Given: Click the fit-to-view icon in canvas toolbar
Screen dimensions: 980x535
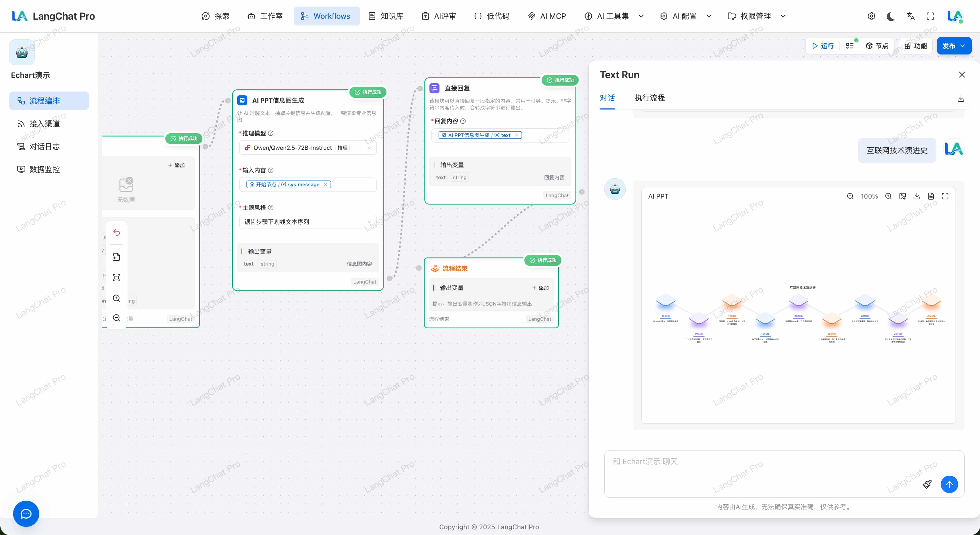Looking at the screenshot, I should click(x=116, y=277).
